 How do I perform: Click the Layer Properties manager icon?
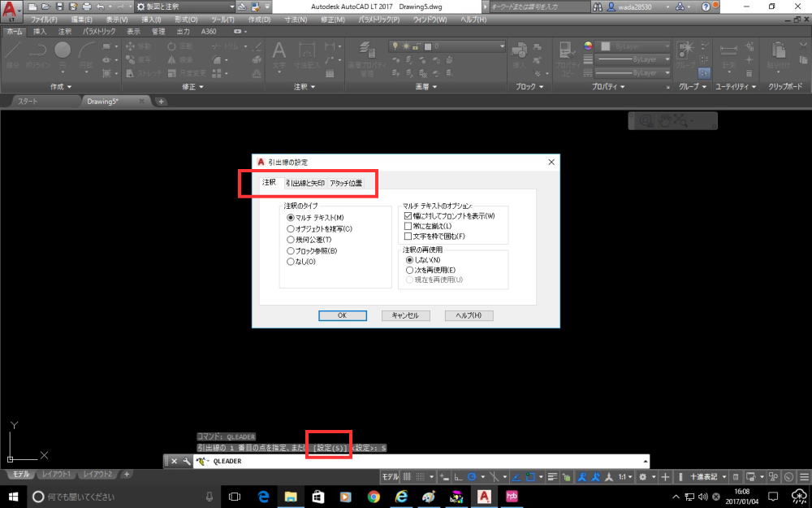click(368, 50)
